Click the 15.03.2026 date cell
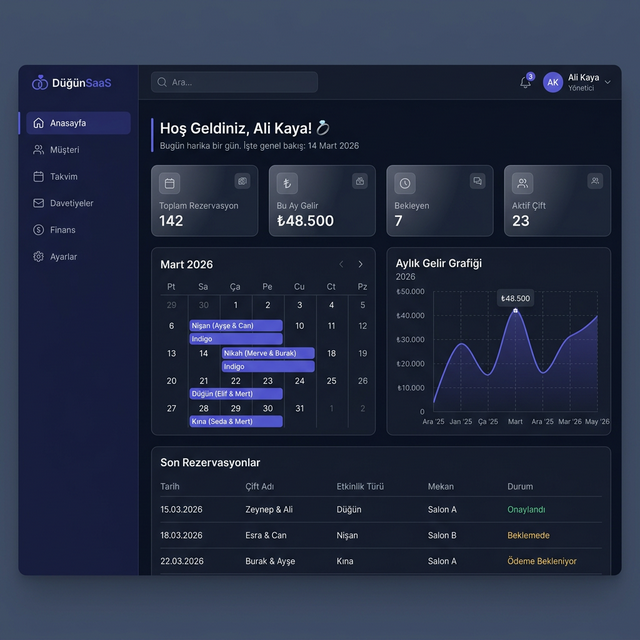The image size is (640, 640). click(x=181, y=509)
